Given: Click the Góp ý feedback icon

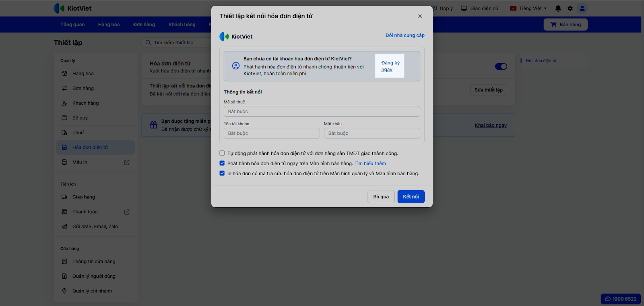Looking at the screenshot, I should pyautogui.click(x=434, y=8).
